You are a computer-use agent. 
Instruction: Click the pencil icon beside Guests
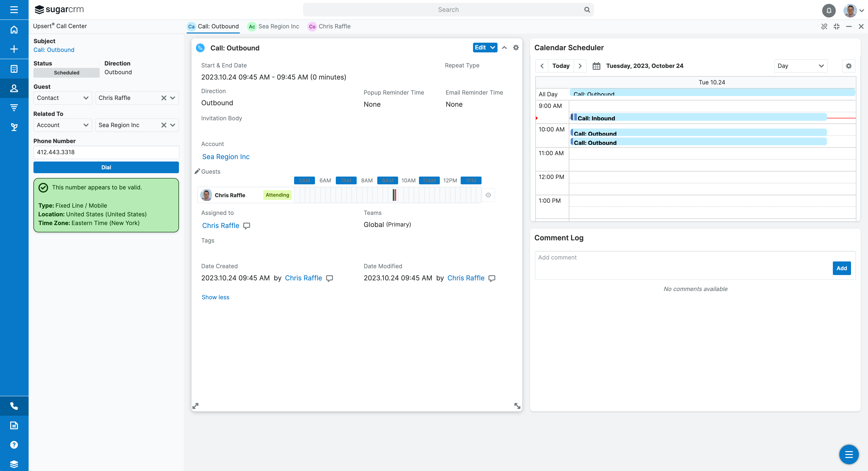tap(197, 171)
